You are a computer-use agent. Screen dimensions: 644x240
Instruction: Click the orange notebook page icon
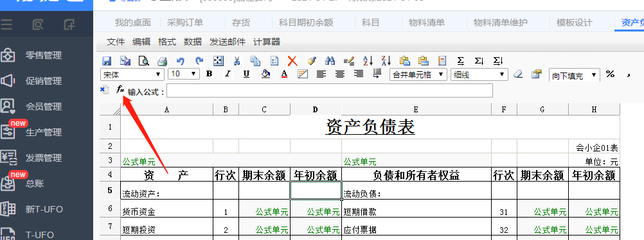click(x=442, y=61)
